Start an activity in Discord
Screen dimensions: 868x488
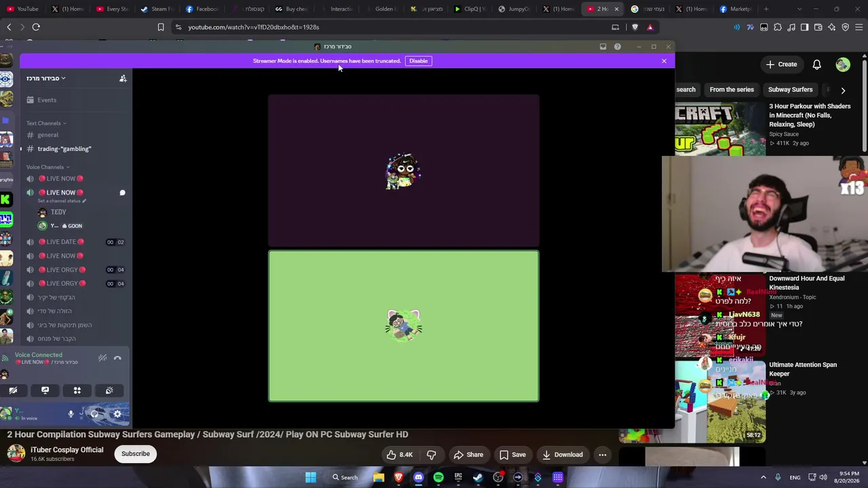[x=77, y=390]
